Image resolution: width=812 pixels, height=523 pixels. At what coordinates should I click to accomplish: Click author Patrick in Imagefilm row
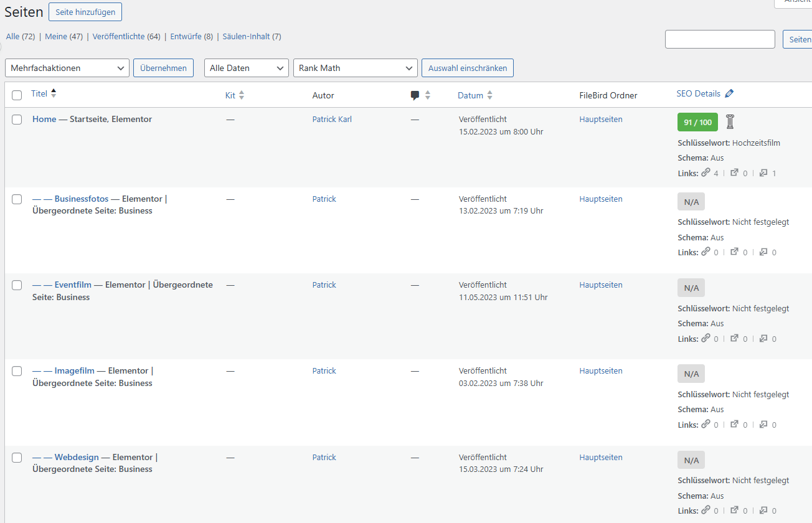click(x=324, y=370)
